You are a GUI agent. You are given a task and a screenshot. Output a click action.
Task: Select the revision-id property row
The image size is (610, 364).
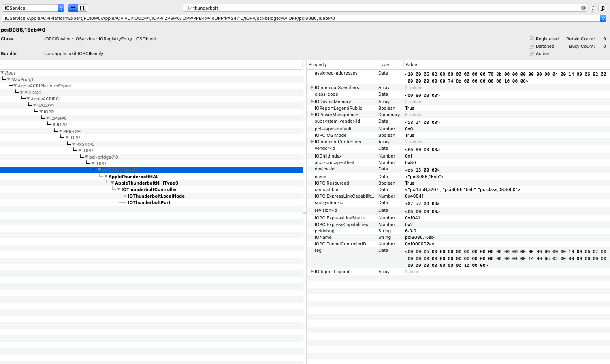click(459, 211)
